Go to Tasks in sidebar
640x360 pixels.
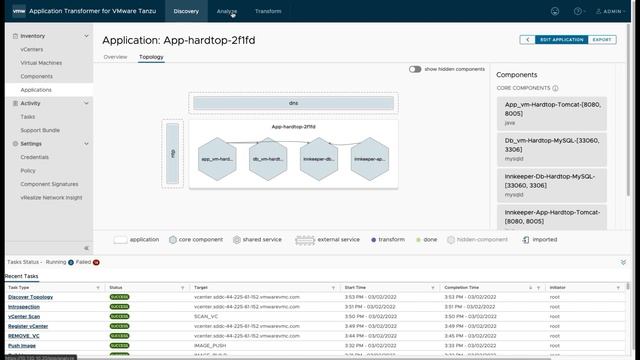(28, 117)
